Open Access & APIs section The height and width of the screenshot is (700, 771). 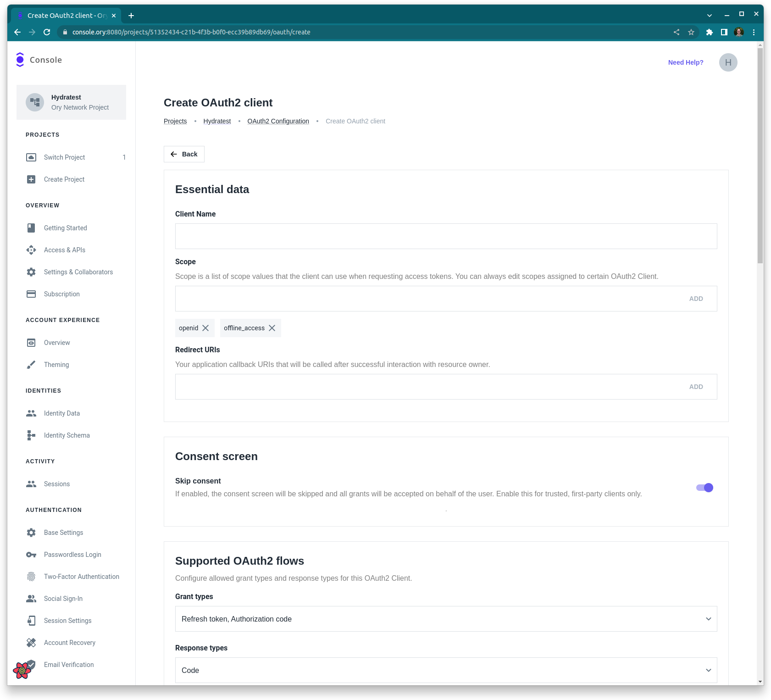pyautogui.click(x=64, y=250)
